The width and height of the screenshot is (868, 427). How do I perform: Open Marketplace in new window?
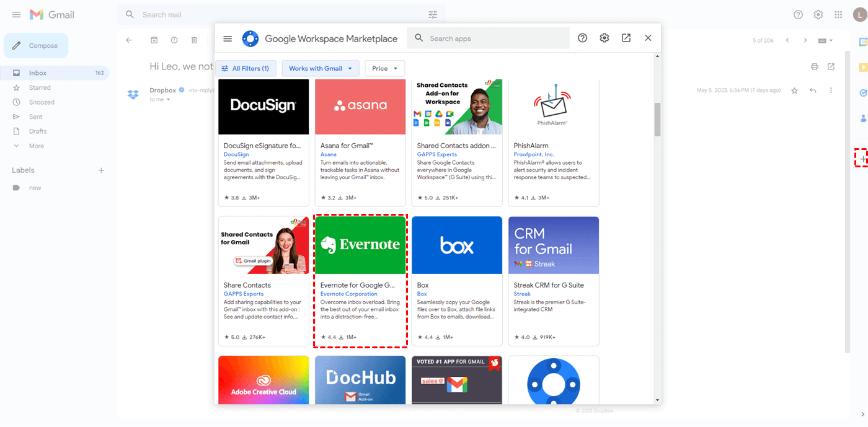pos(626,38)
